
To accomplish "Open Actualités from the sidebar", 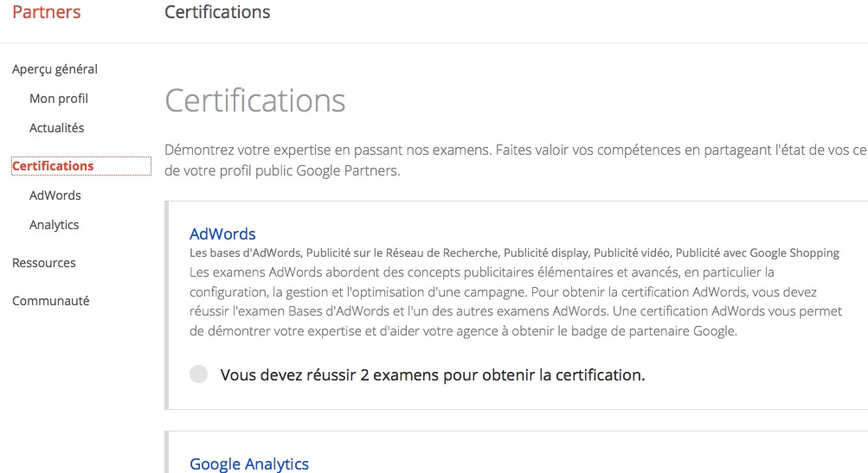I will tap(57, 128).
